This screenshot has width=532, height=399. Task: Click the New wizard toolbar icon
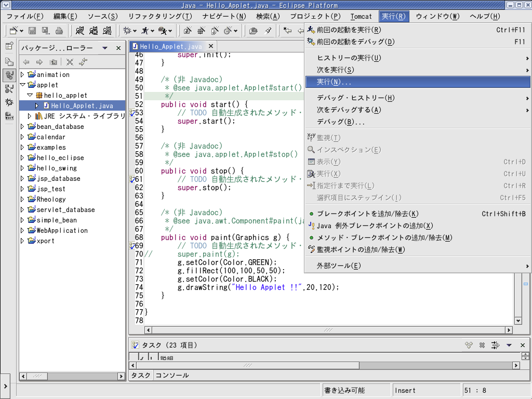(x=14, y=31)
